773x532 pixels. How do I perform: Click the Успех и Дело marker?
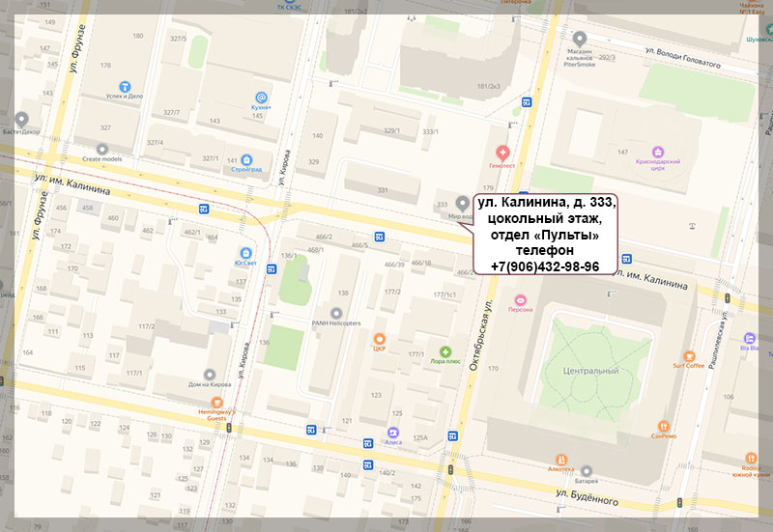point(125,86)
